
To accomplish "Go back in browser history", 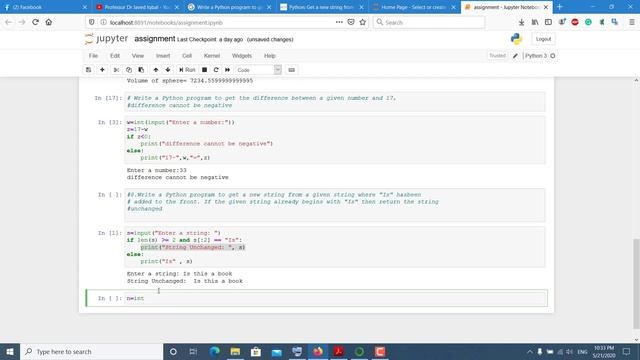I will click(9, 22).
